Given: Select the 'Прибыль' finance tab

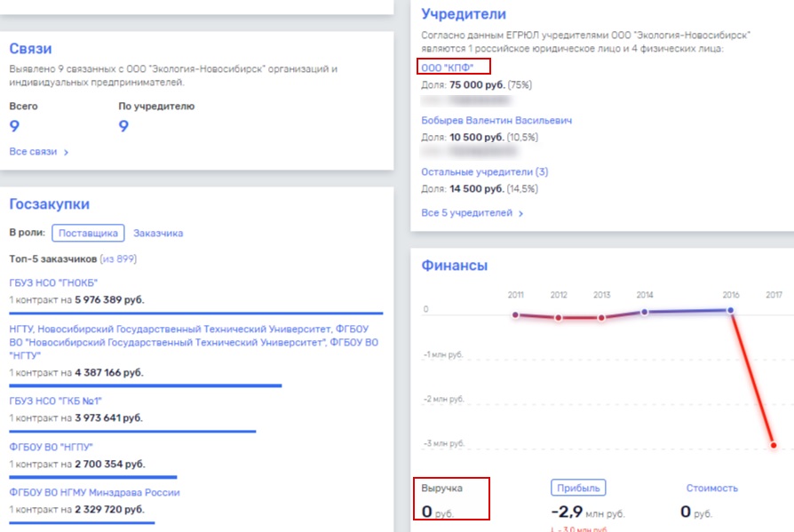Looking at the screenshot, I should pyautogui.click(x=578, y=488).
